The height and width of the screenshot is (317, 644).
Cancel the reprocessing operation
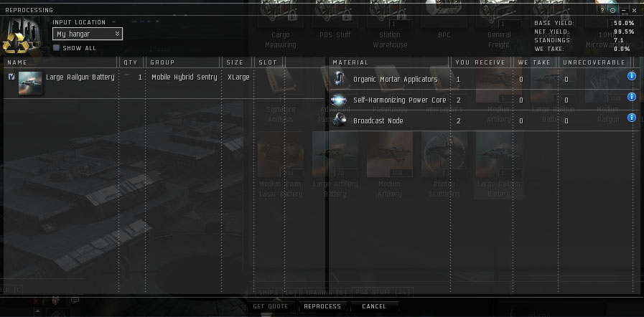pos(374,306)
